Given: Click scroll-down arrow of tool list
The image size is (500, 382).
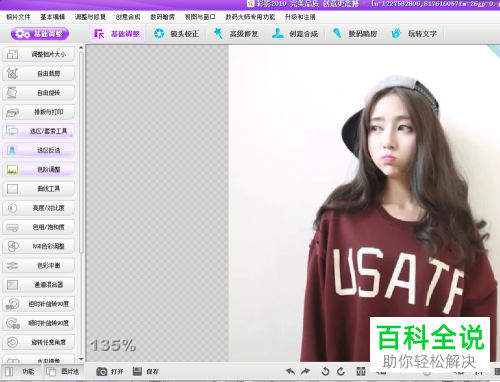Looking at the screenshot, I should click(81, 359).
